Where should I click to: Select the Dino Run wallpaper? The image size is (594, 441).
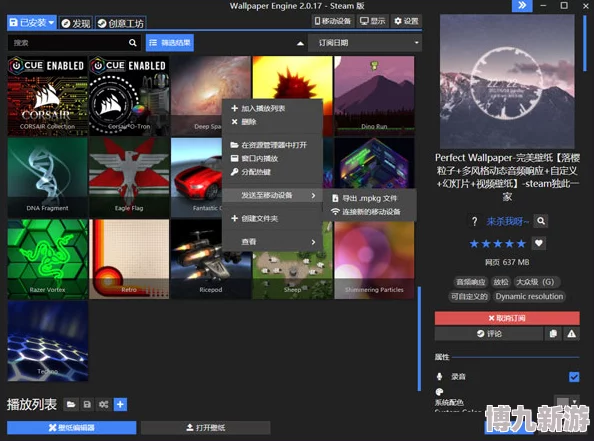(x=374, y=96)
